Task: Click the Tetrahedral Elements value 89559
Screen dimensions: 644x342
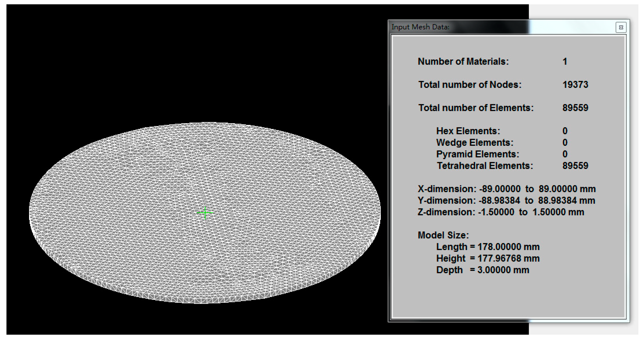Action: (575, 166)
